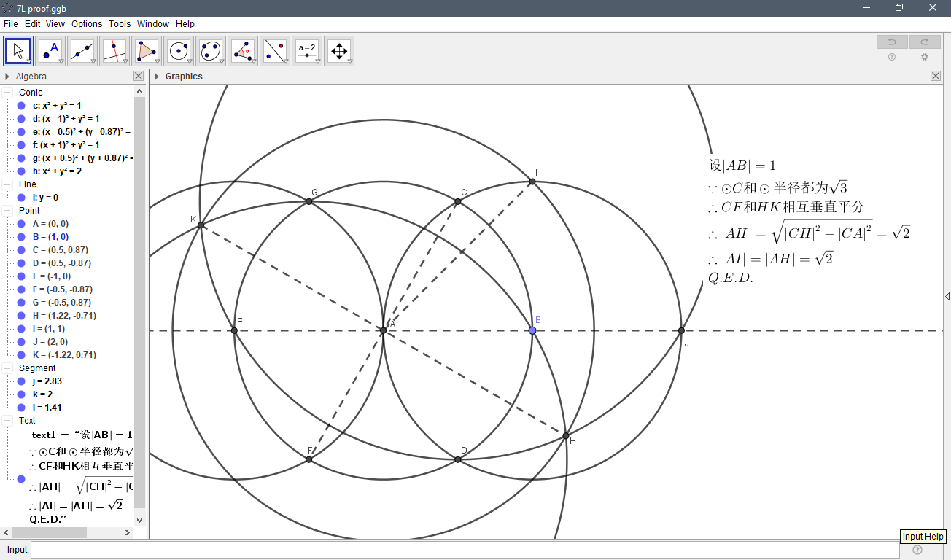Select the Move Graphics View tool
The width and height of the screenshot is (951, 560).
click(x=339, y=51)
